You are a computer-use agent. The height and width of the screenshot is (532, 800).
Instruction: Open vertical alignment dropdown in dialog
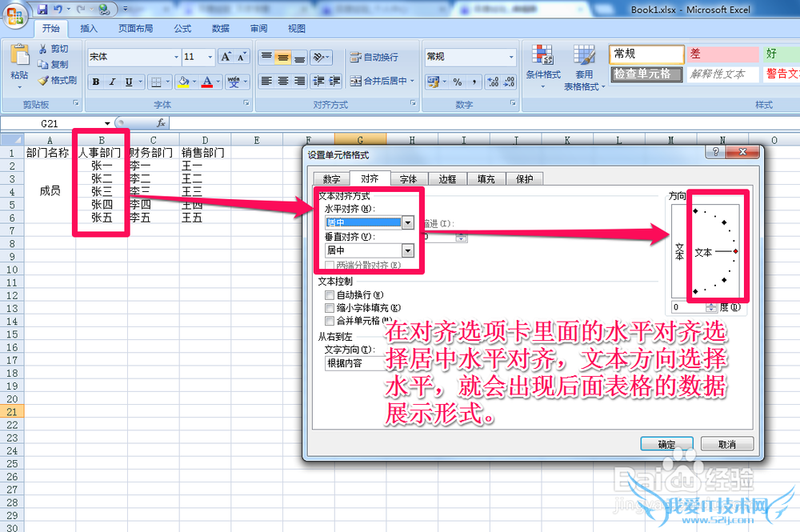tap(407, 250)
